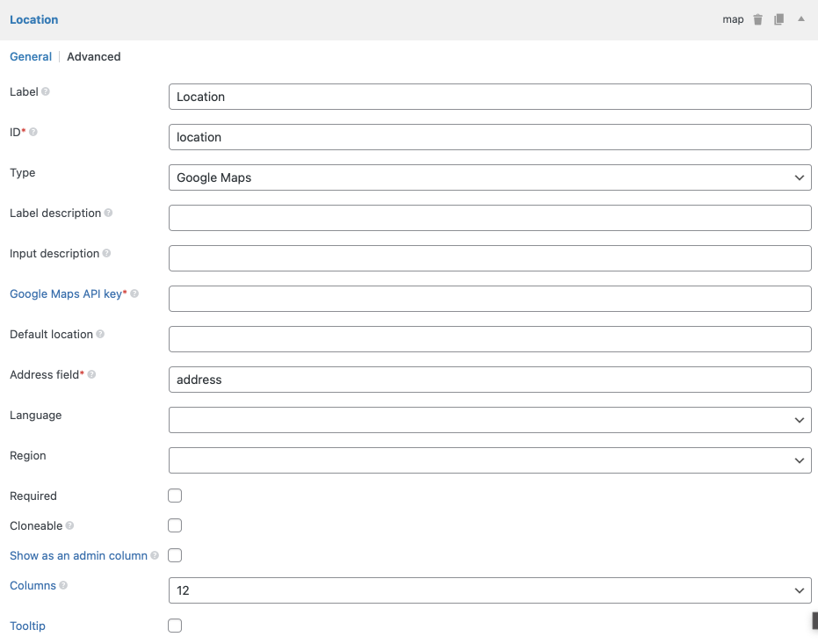Switch to the Advanced tab
The height and width of the screenshot is (644, 818).
click(x=94, y=56)
